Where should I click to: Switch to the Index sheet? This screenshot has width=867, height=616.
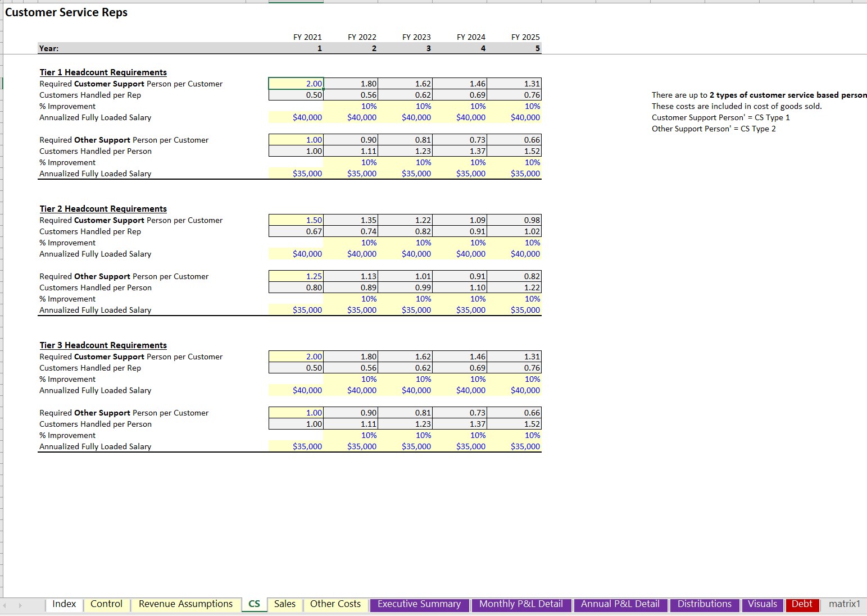pyautogui.click(x=63, y=604)
